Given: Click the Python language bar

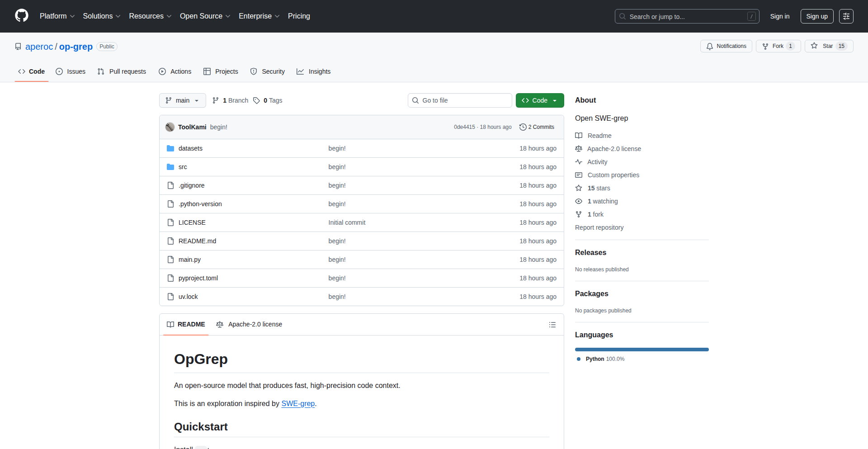Looking at the screenshot, I should [642, 350].
